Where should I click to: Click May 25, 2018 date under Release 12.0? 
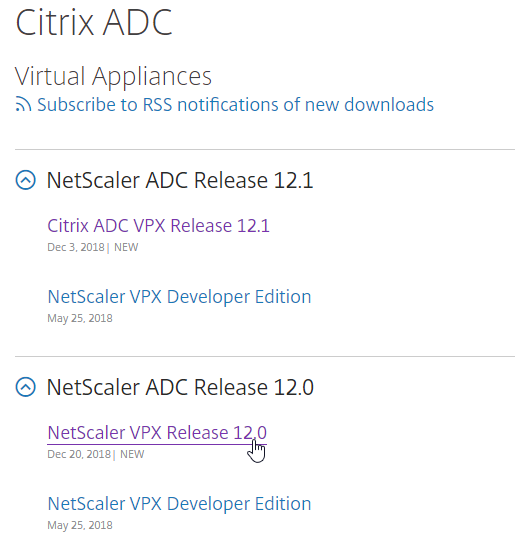(x=80, y=525)
